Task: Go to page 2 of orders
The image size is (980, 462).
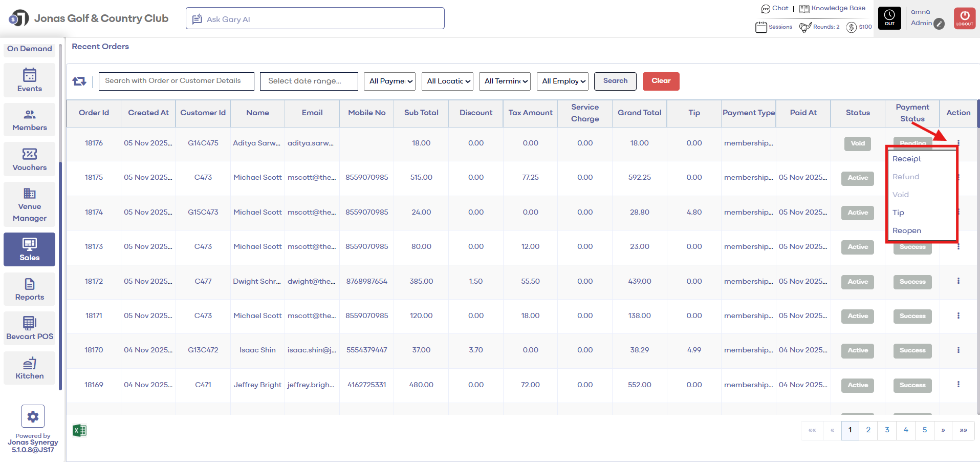Action: pos(868,430)
